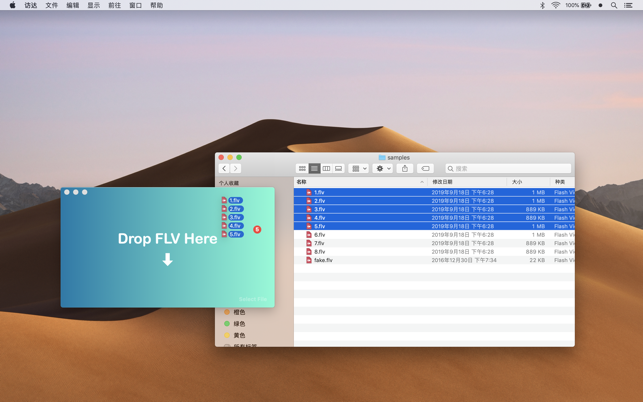Select 8.flv in the file list
643x402 pixels.
[x=434, y=251]
